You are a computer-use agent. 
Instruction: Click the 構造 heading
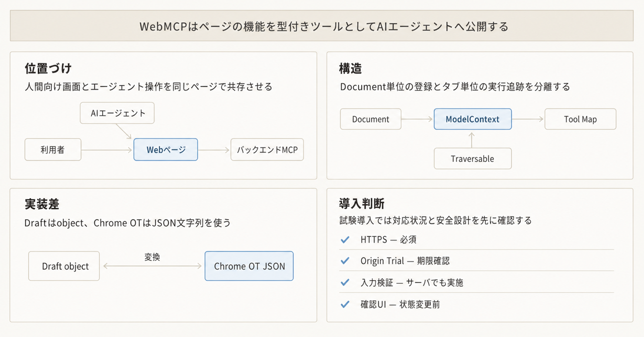coord(351,68)
